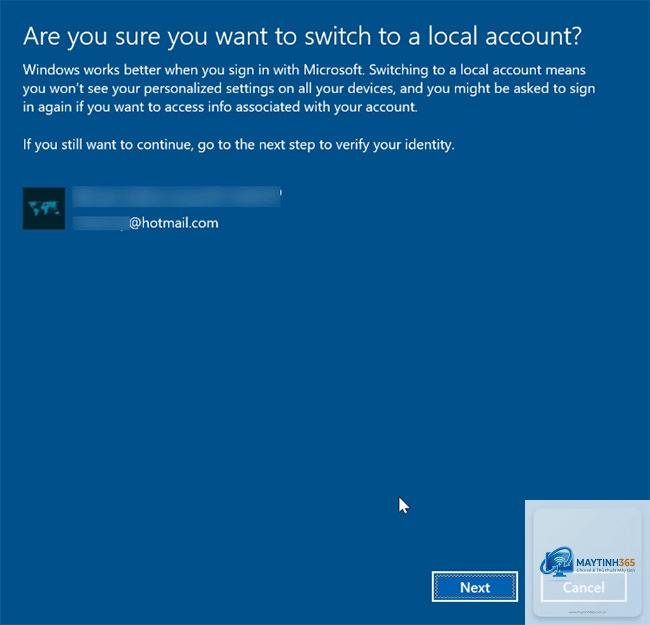Click the line "If you still want to continue, go to the next step"
This screenshot has width=650, height=625.
click(x=238, y=145)
